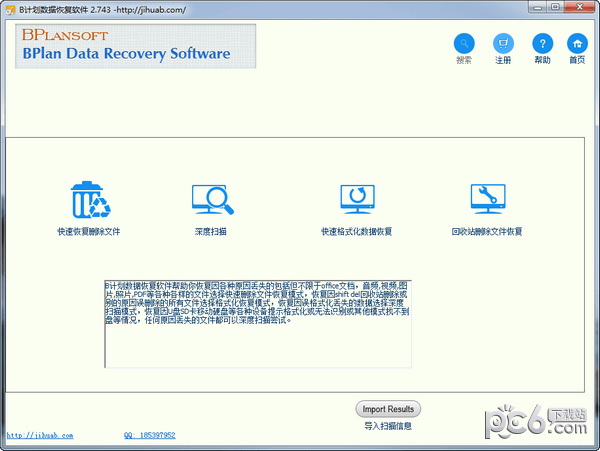Click the 回收站删除文件恢复 label
The width and height of the screenshot is (600, 451).
pyautogui.click(x=487, y=231)
